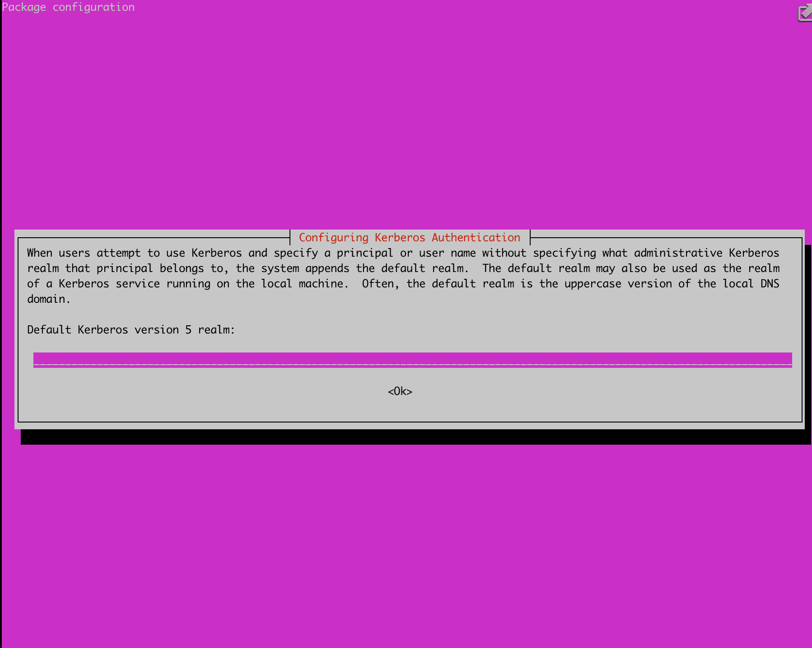Confirm the dialog with Ok
Screen dimensions: 812x648
point(400,391)
